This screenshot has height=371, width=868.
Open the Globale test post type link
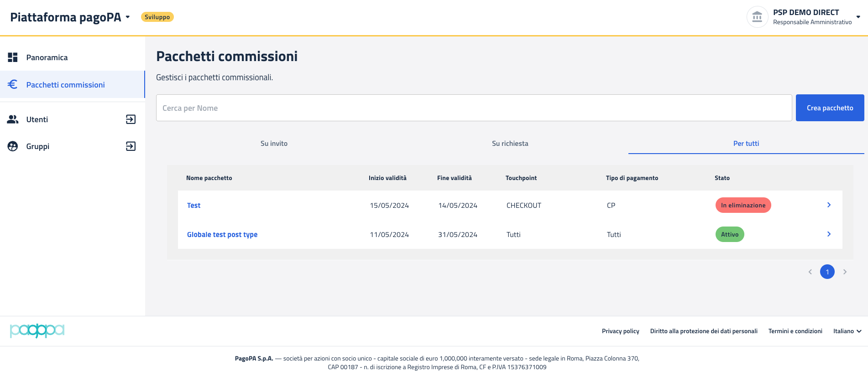[222, 235]
